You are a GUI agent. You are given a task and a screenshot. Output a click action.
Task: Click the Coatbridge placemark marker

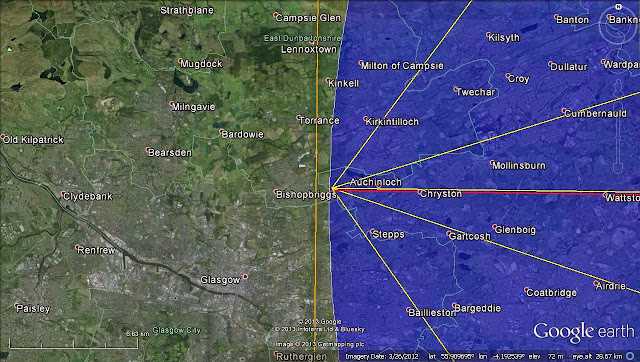(526, 290)
